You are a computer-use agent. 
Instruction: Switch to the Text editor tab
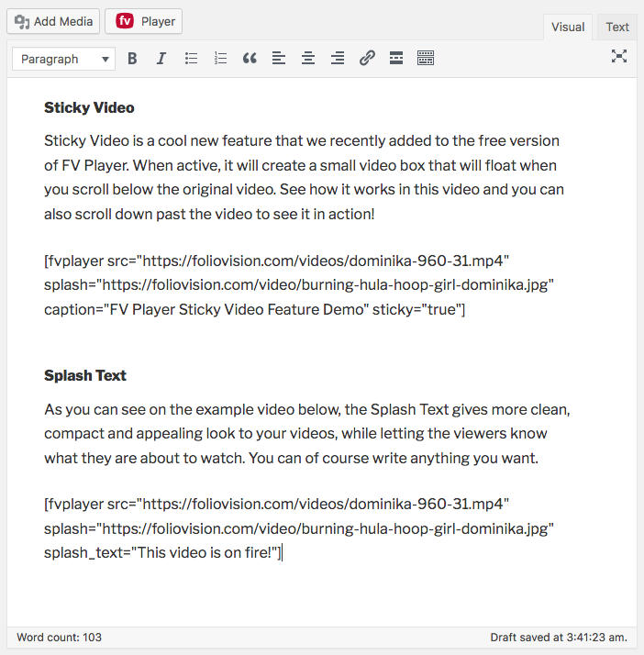click(617, 28)
